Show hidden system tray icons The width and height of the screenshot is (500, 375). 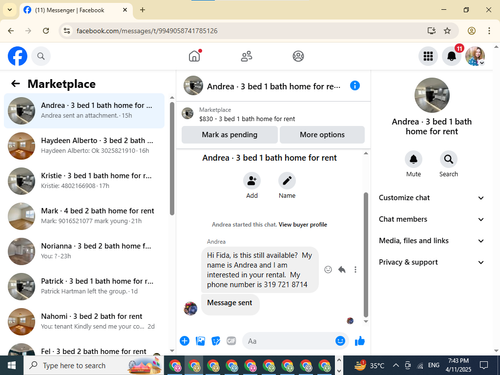tap(396, 365)
